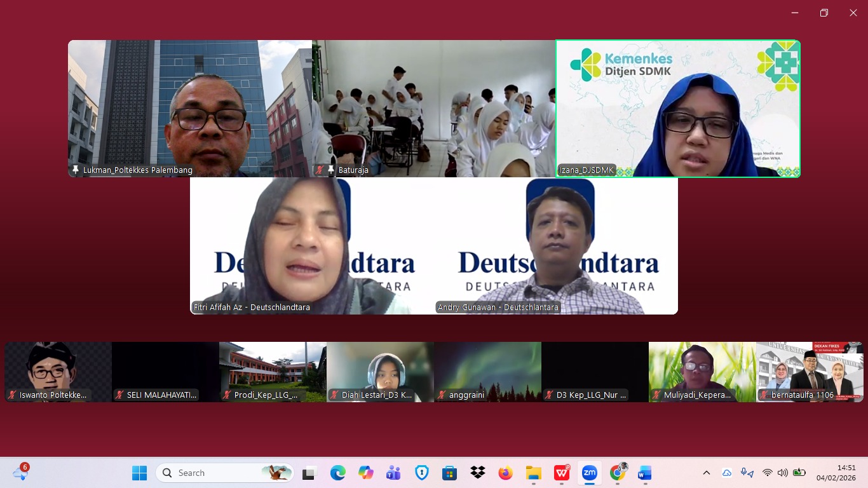Open Microsoft Edge from the taskbar

[337, 473]
